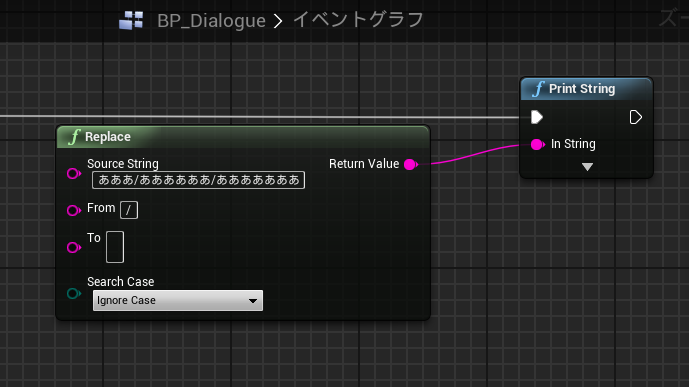
Task: Click the In String label
Action: coord(573,144)
